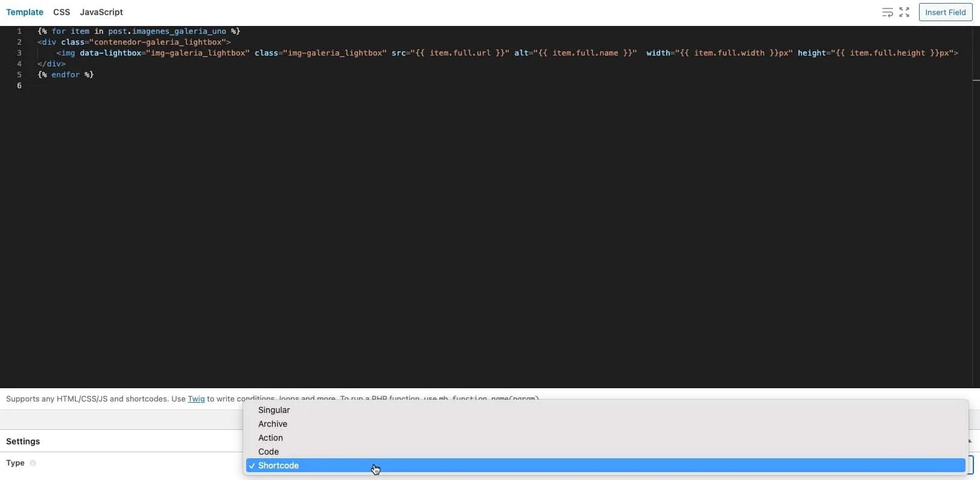The height and width of the screenshot is (480, 980).
Task: Click the help icon beside Type
Action: [x=33, y=463]
